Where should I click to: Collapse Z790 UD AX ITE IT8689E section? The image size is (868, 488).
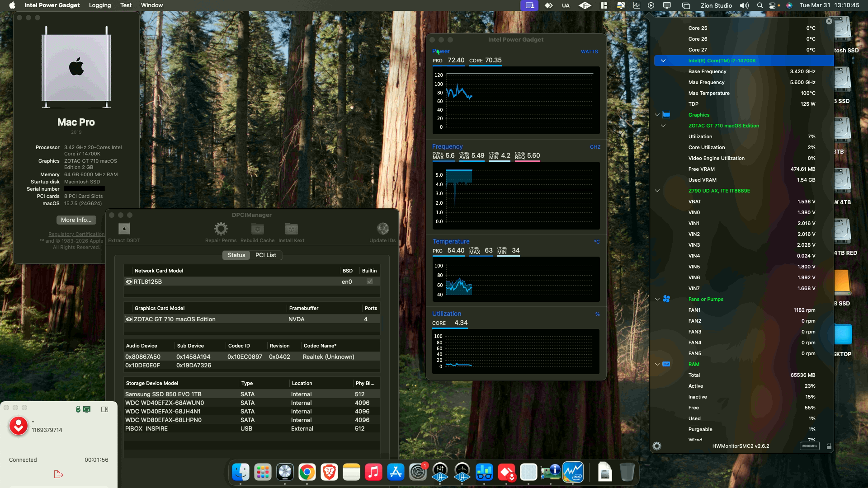657,191
